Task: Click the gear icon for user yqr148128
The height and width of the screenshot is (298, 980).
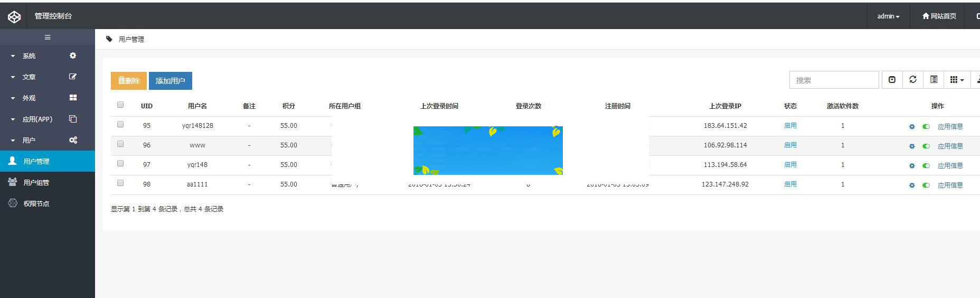Action: [912, 127]
